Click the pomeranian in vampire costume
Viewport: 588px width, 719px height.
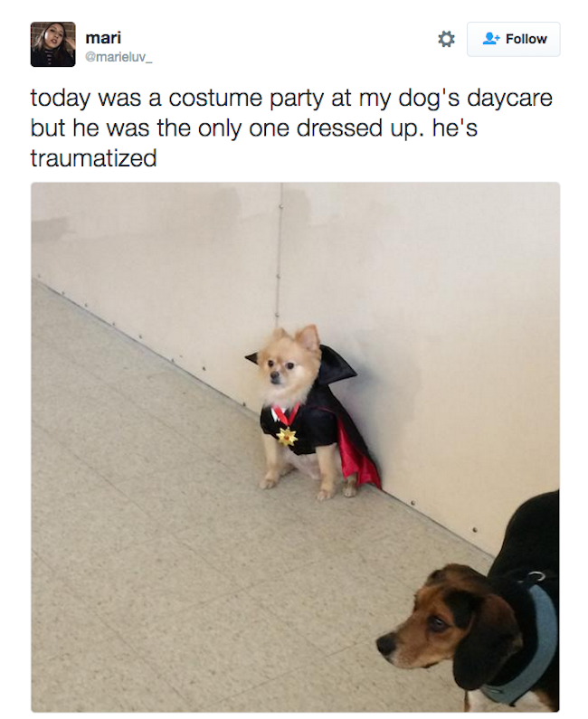point(312,412)
